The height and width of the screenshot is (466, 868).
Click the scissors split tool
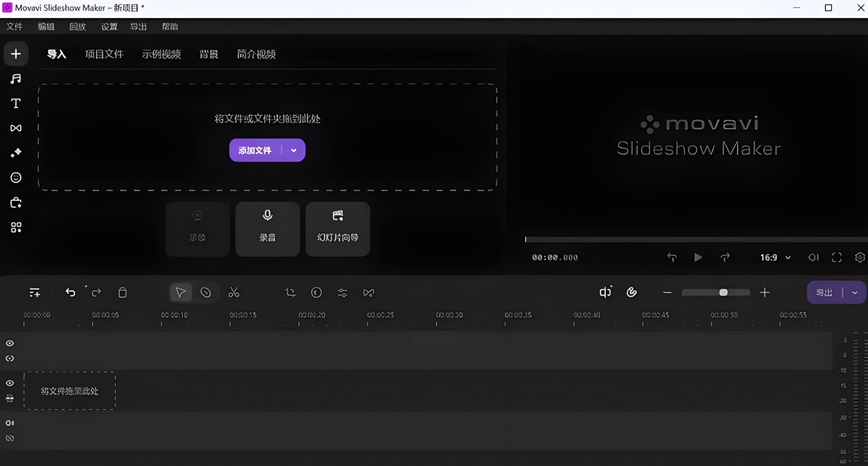tap(234, 293)
